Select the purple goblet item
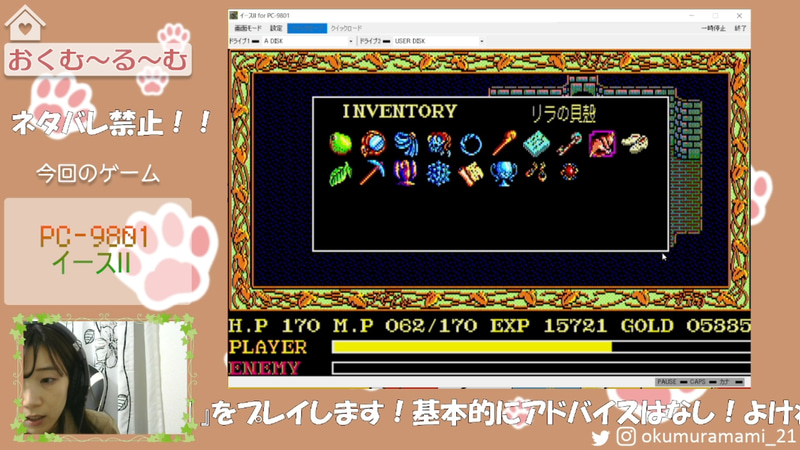Viewport: 800px width, 450px height. (406, 173)
